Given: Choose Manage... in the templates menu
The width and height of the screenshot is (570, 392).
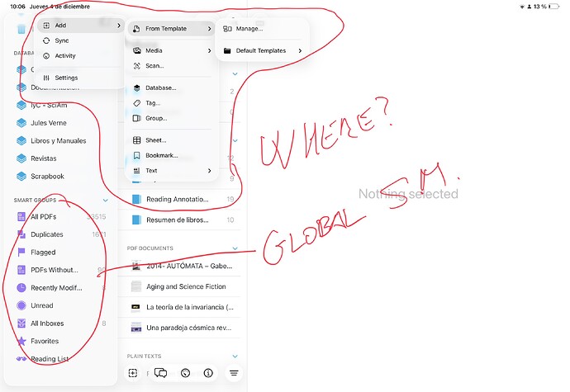Looking at the screenshot, I should point(249,29).
